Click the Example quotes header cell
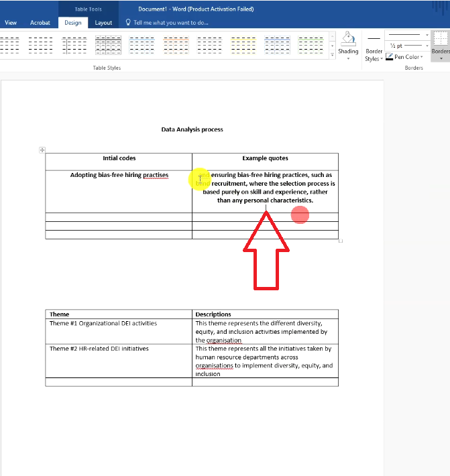The width and height of the screenshot is (450, 476). point(265,162)
